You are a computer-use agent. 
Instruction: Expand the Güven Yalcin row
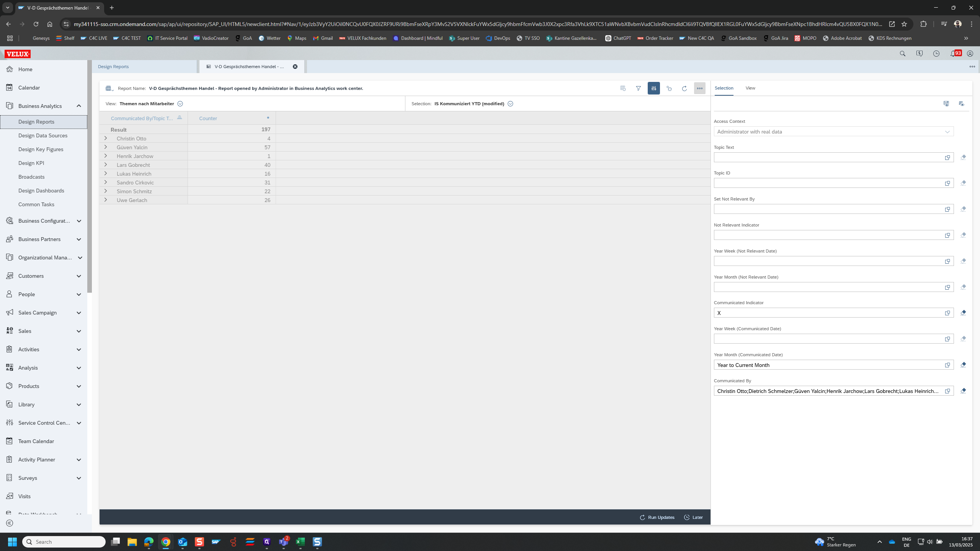(x=106, y=147)
